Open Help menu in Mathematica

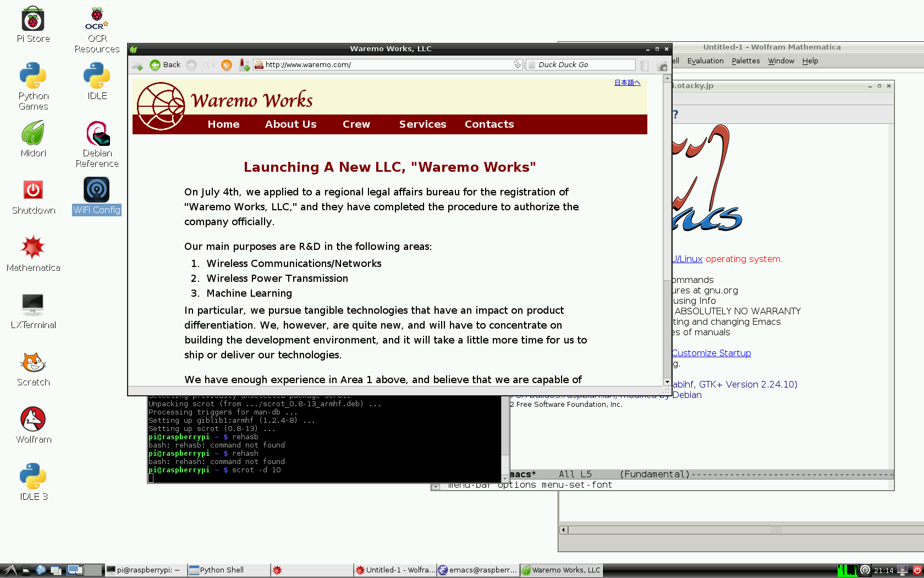pyautogui.click(x=810, y=61)
